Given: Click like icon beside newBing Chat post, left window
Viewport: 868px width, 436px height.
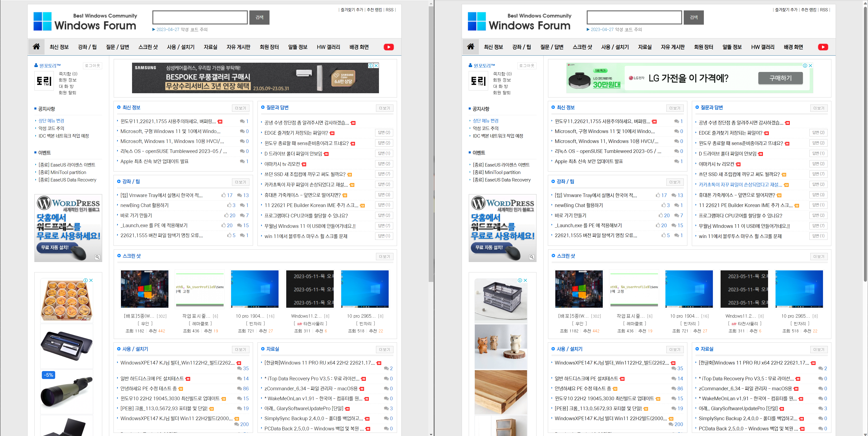Looking at the screenshot, I should (229, 205).
